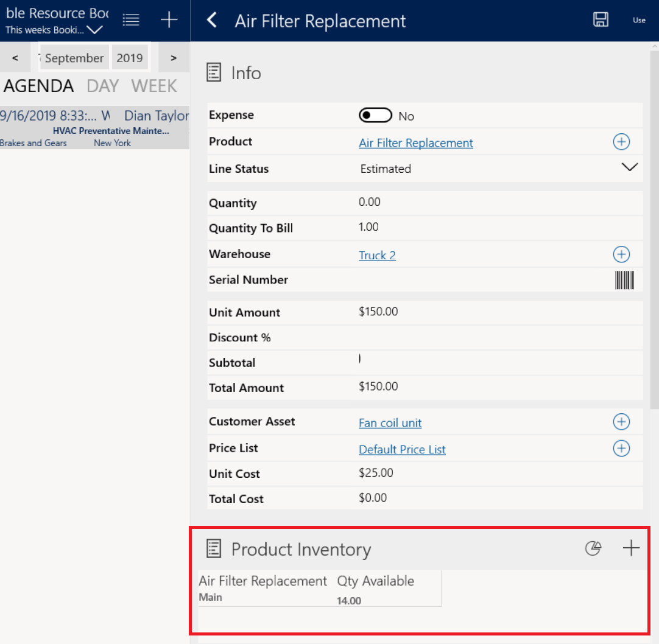The image size is (659, 644).
Task: Click plus icon next to Customer Asset
Action: (x=621, y=422)
